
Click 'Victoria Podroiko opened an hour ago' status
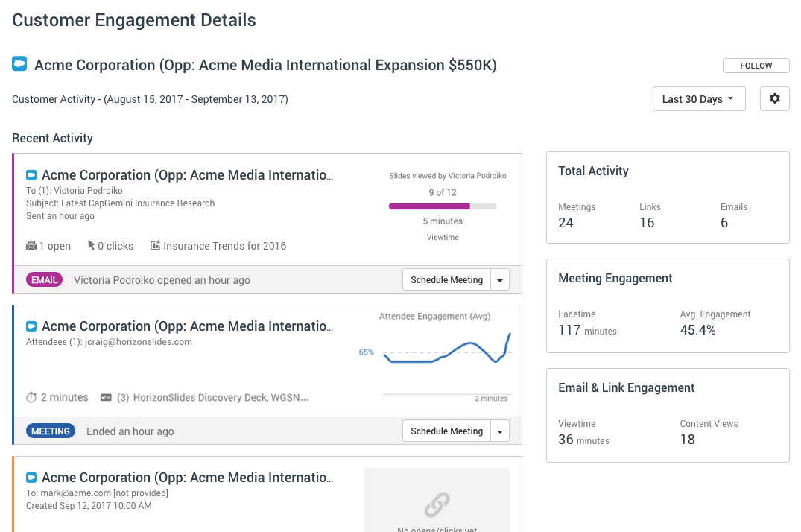162,280
